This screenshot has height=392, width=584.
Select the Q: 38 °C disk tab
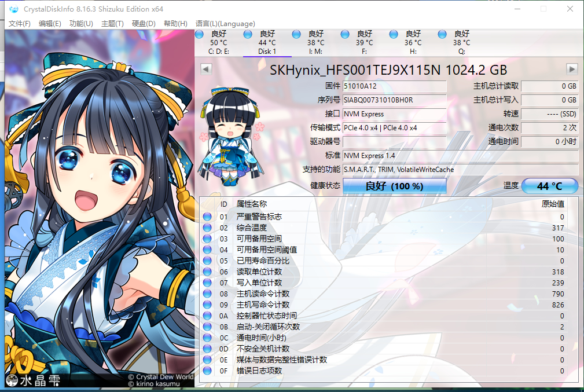click(x=461, y=42)
